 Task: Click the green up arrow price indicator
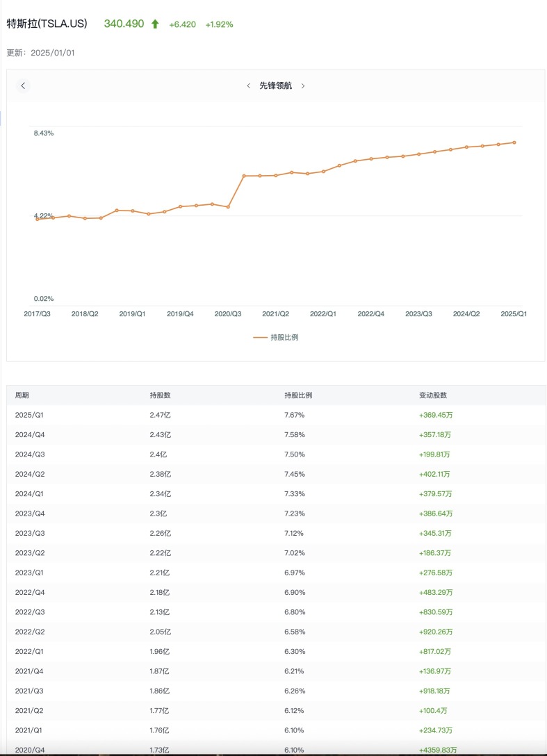155,24
